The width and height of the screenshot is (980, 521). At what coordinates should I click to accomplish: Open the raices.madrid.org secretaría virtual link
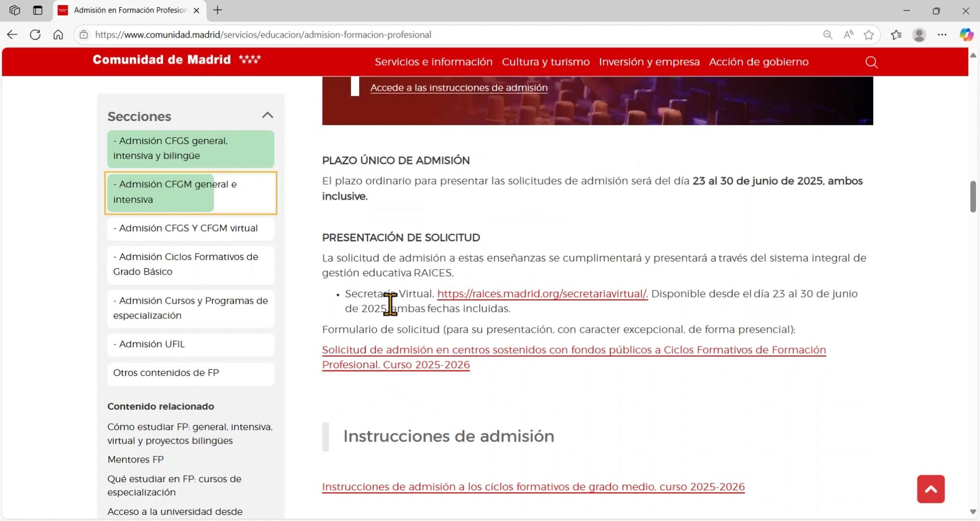[x=542, y=294]
